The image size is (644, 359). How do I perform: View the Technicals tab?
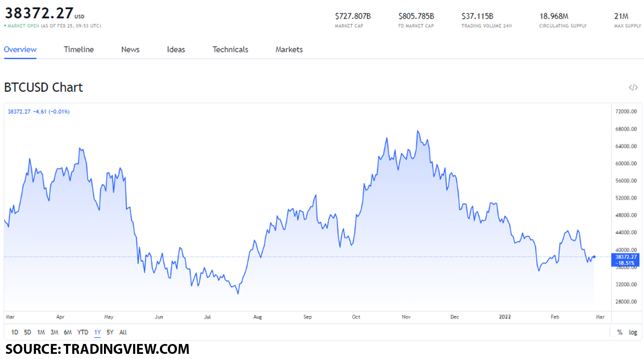click(230, 49)
